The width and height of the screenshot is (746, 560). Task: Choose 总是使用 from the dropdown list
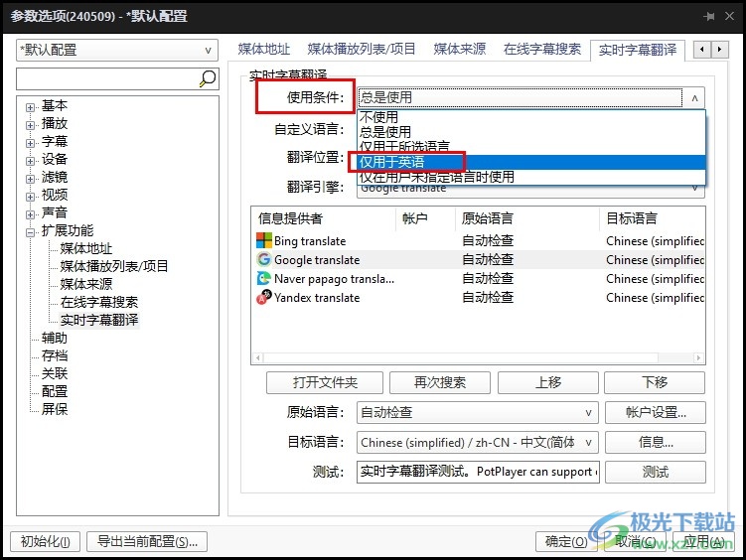tap(531, 132)
